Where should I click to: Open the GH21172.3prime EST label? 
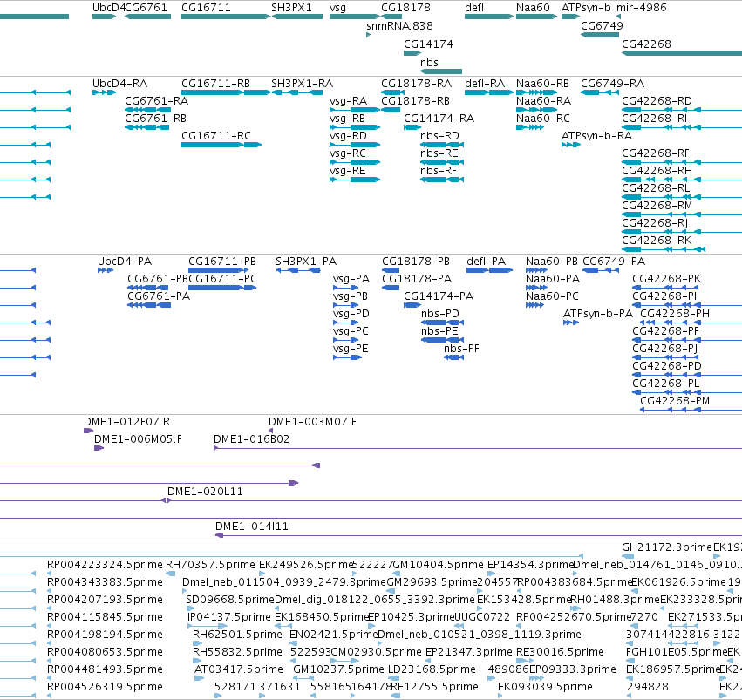(667, 547)
